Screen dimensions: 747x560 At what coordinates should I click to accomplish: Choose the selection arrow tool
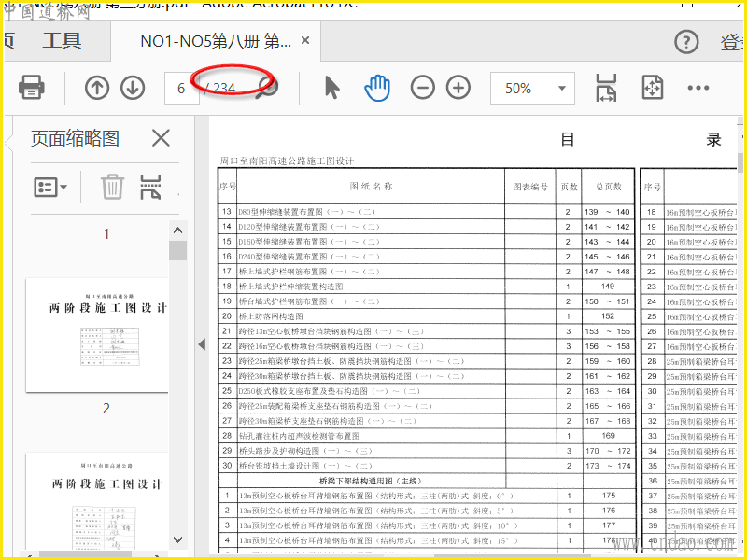tap(331, 88)
